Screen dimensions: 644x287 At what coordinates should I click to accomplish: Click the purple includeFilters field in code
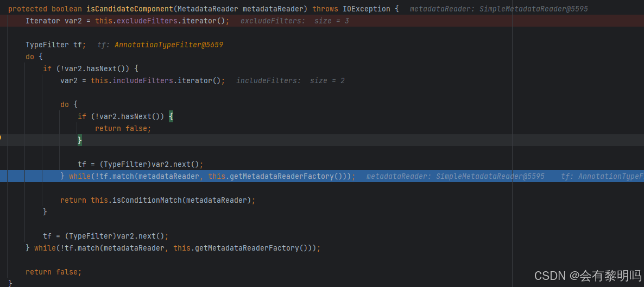click(143, 80)
